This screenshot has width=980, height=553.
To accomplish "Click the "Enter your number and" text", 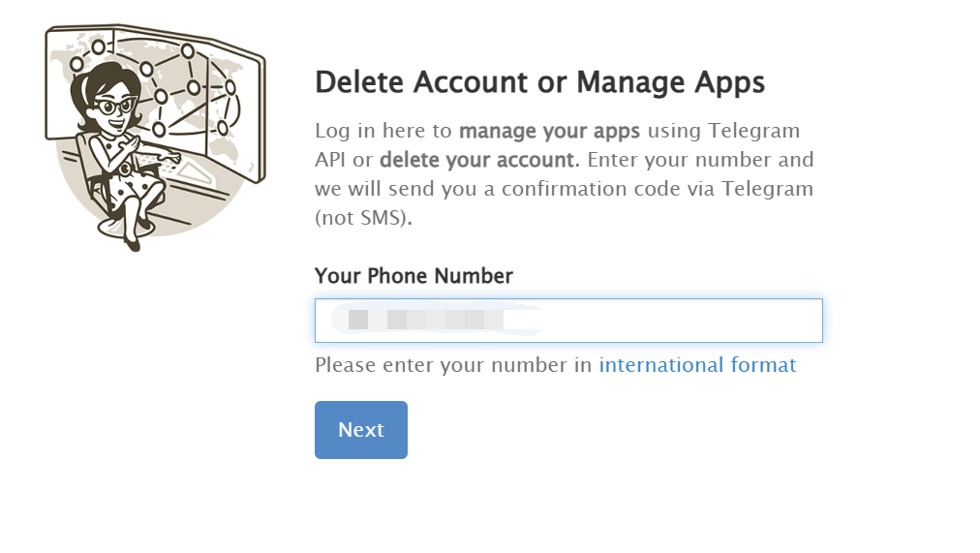I will tap(701, 159).
